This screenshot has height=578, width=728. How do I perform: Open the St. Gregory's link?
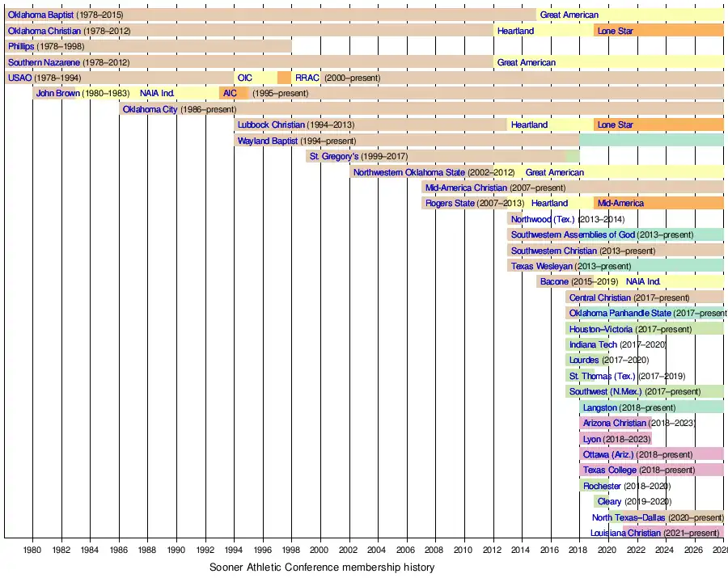click(x=334, y=156)
